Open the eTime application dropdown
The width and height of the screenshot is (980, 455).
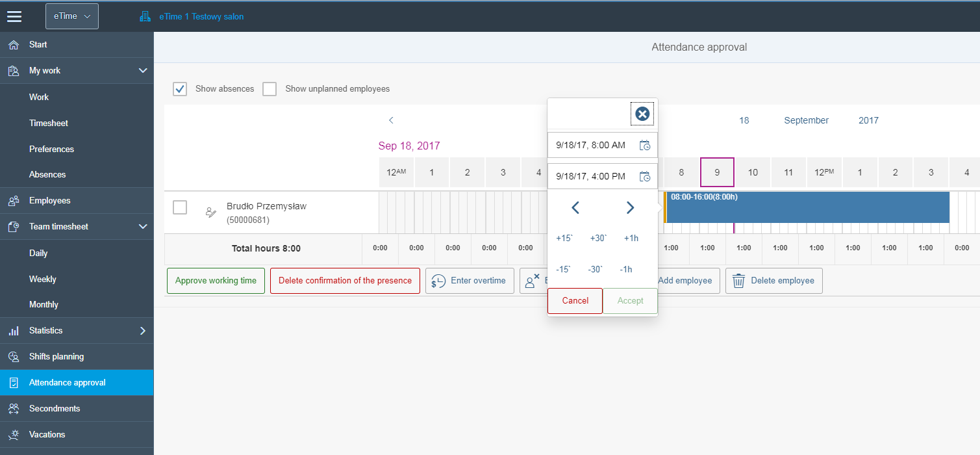(71, 16)
